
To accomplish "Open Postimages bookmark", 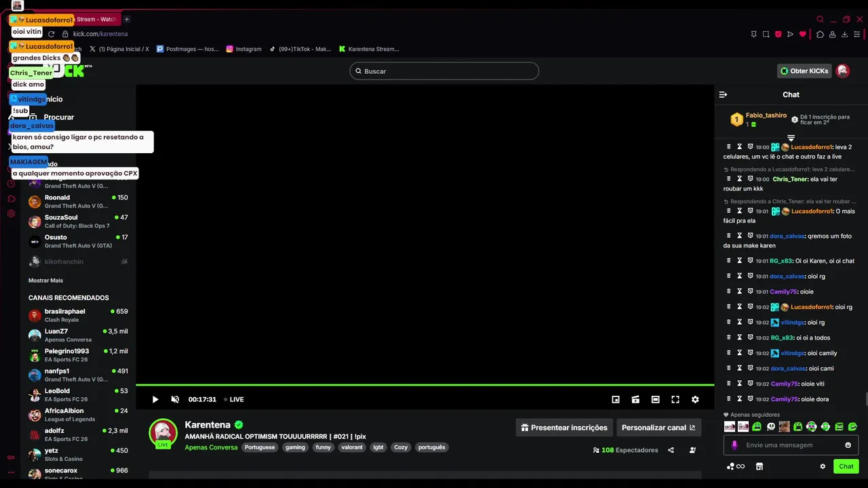I will click(x=188, y=49).
